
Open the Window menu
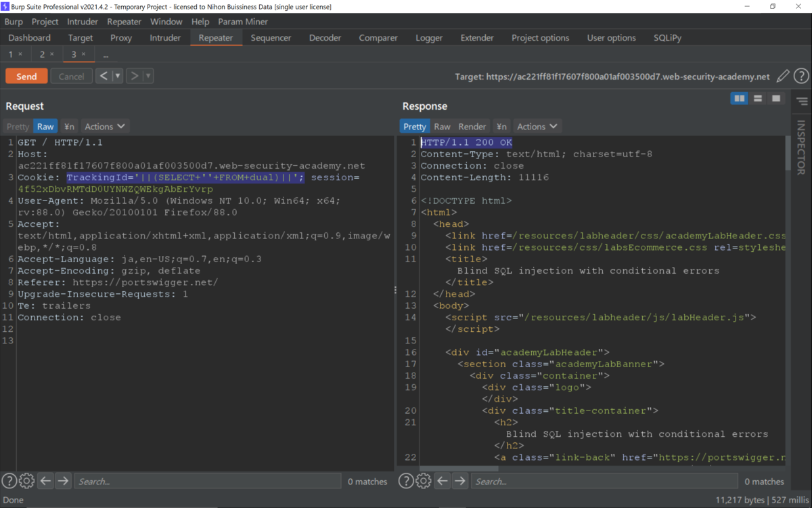tap(166, 22)
